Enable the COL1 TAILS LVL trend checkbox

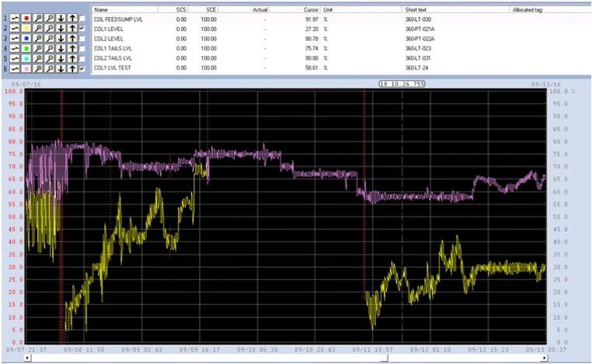tap(82, 49)
